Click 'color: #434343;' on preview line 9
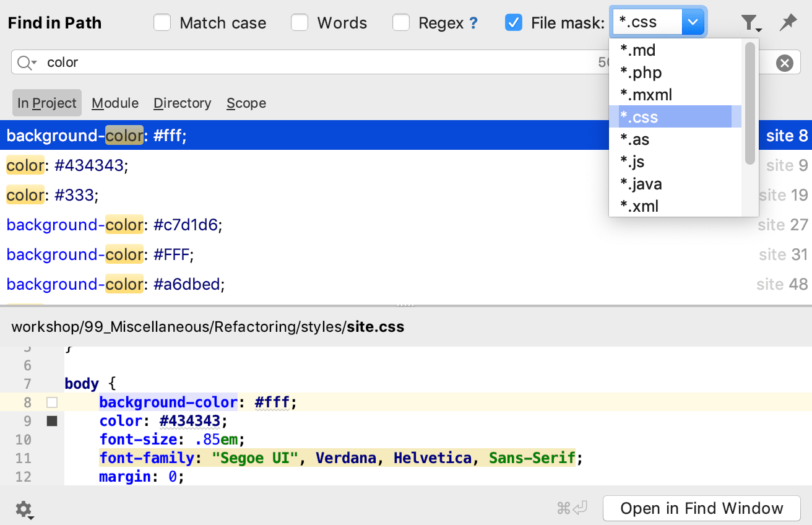The width and height of the screenshot is (812, 525). (164, 421)
